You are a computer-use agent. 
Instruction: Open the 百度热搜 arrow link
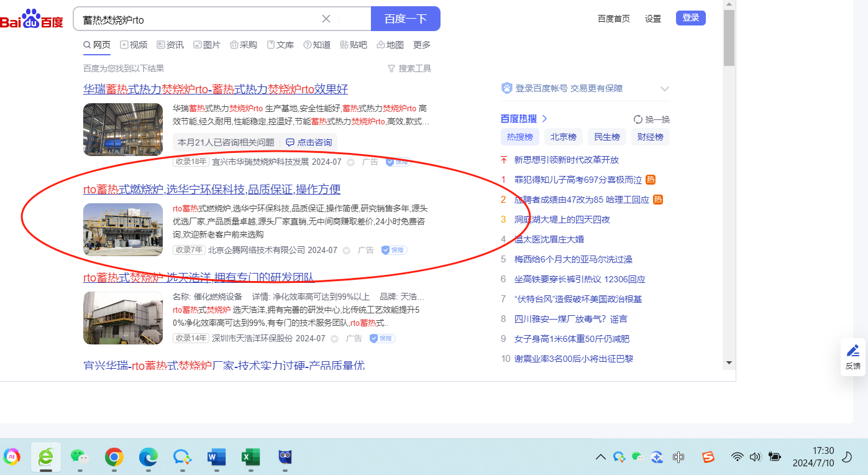point(544,119)
